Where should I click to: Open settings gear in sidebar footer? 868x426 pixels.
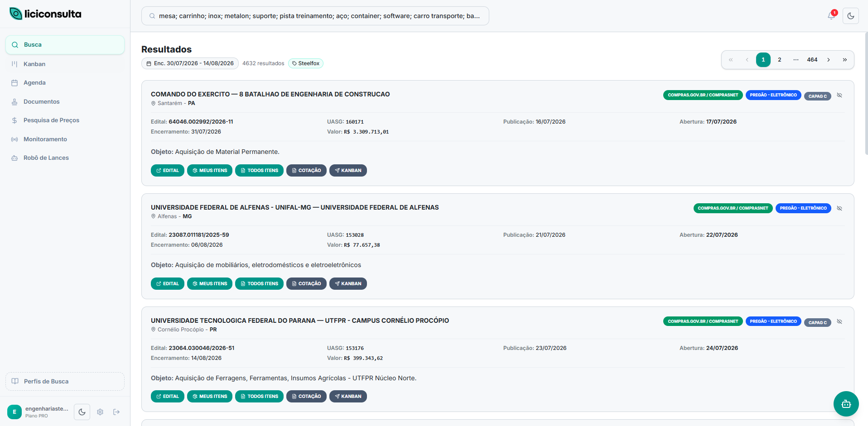coord(100,412)
